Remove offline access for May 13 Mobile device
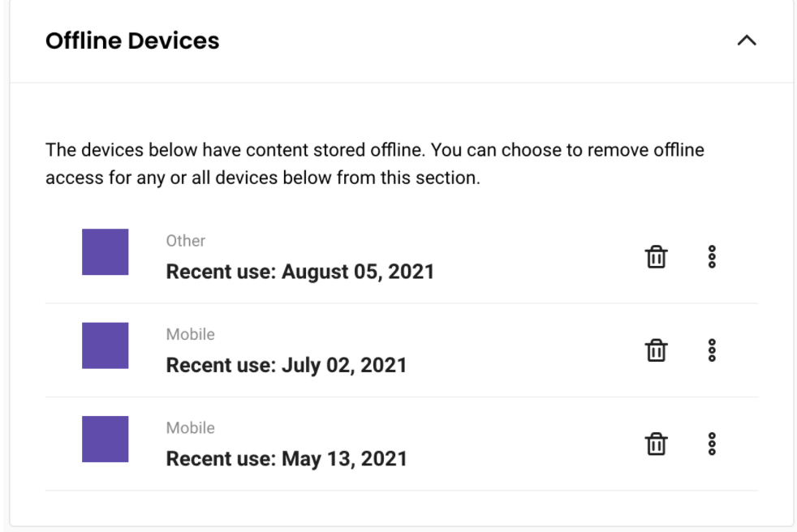Screen dimensions: 797x532 click(656, 444)
